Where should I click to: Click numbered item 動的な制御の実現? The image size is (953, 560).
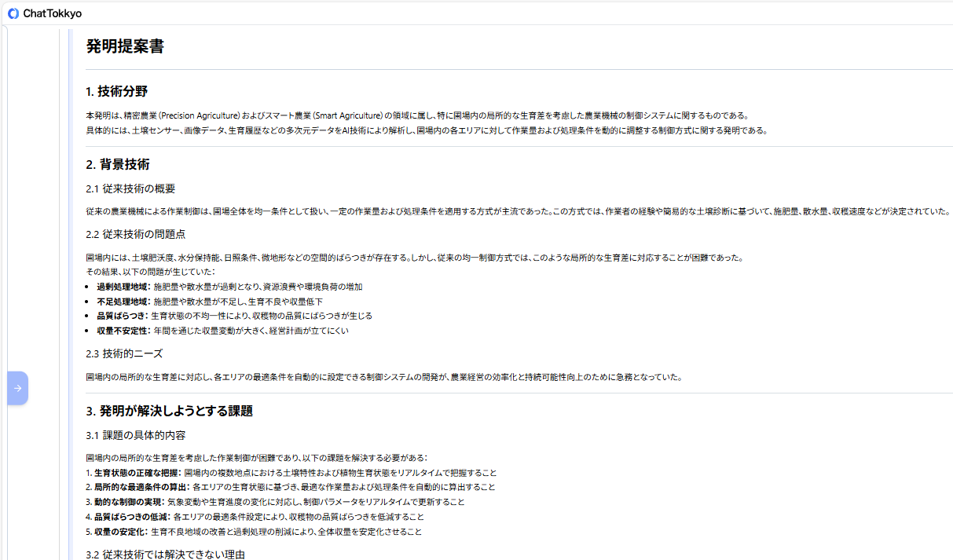tap(129, 502)
